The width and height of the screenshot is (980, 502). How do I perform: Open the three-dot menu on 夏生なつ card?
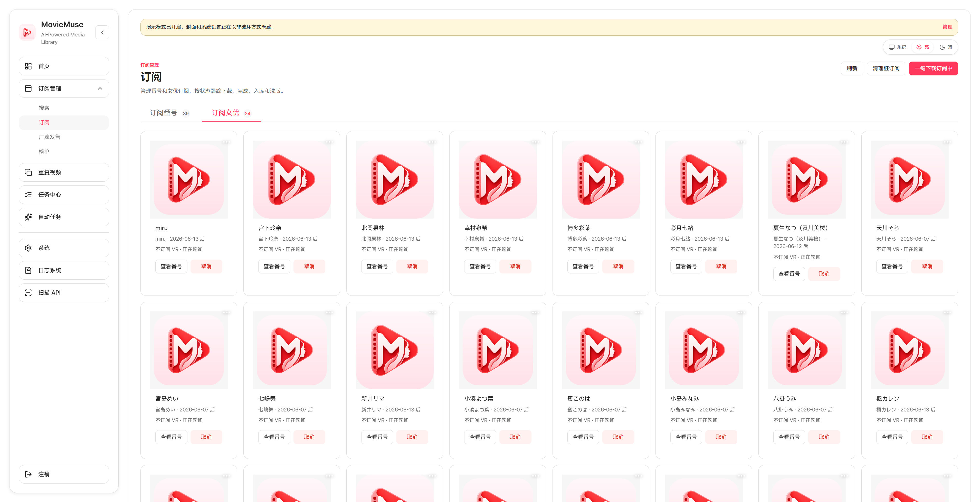(x=844, y=142)
